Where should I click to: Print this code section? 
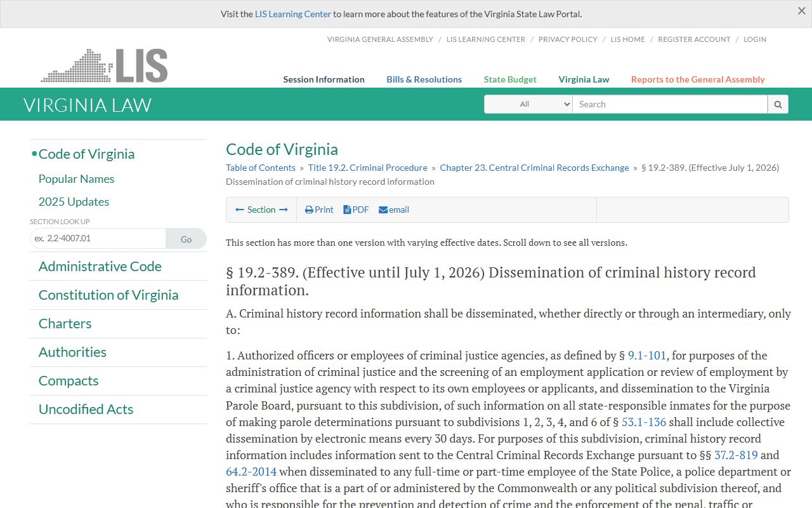[x=319, y=210]
